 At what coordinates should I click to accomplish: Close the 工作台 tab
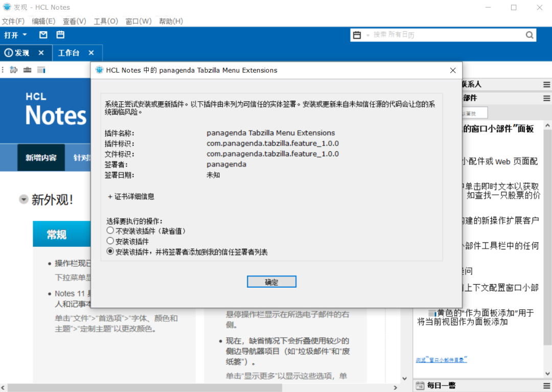click(91, 53)
